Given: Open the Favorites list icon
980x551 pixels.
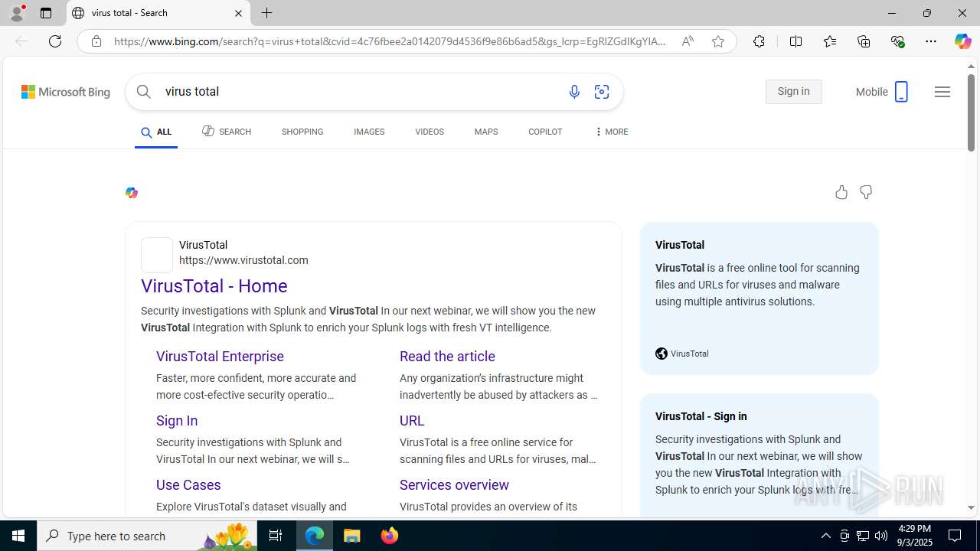Looking at the screenshot, I should coord(830,41).
